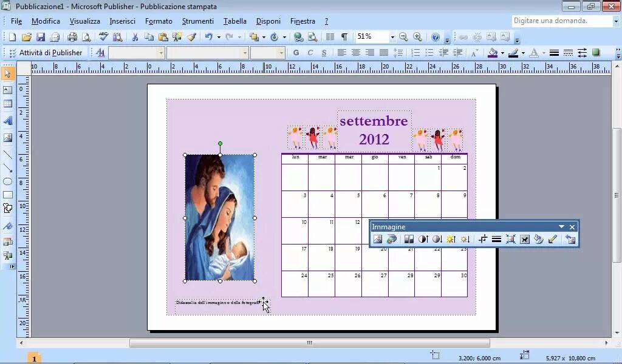Reset picture in Immagine toolbar
The image size is (622, 364).
(570, 239)
